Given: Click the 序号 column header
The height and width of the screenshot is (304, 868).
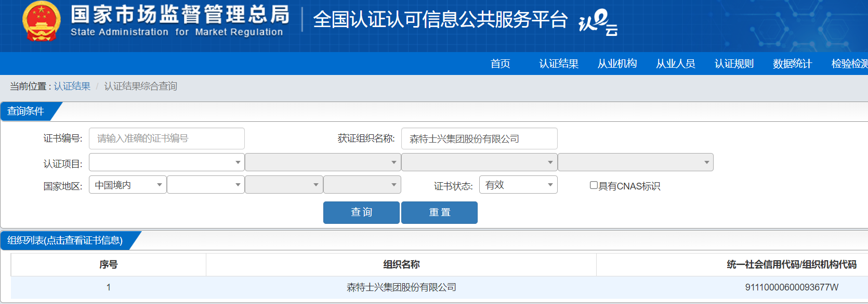Looking at the screenshot, I should coord(109,264).
